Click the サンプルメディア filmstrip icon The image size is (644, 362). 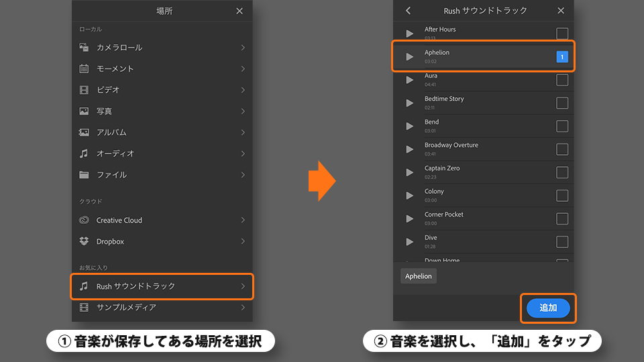(84, 308)
